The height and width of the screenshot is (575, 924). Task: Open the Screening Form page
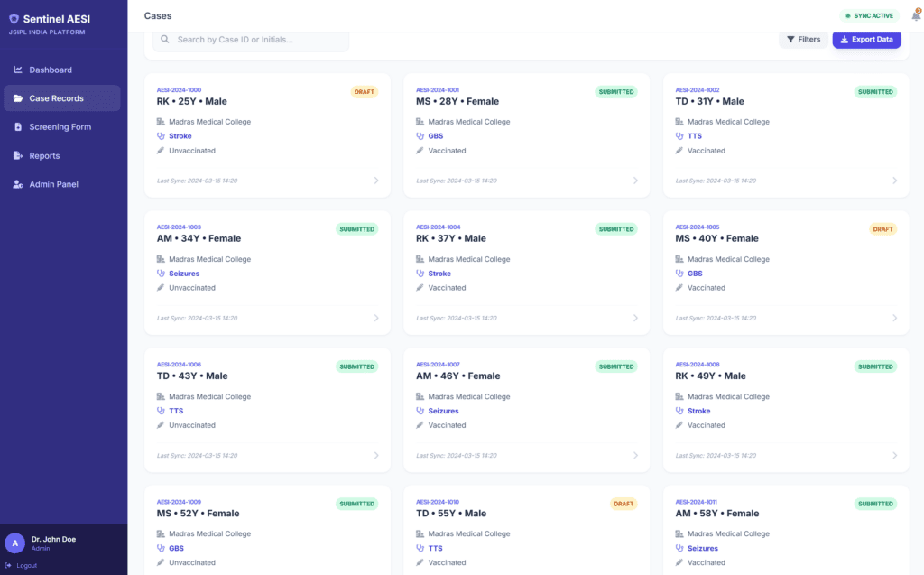click(60, 127)
